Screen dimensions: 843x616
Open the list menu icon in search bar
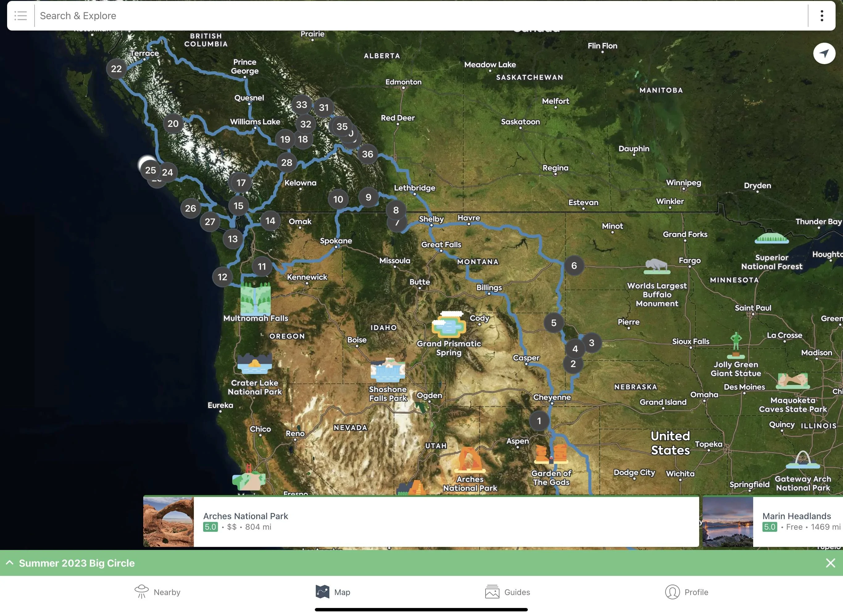pos(20,16)
